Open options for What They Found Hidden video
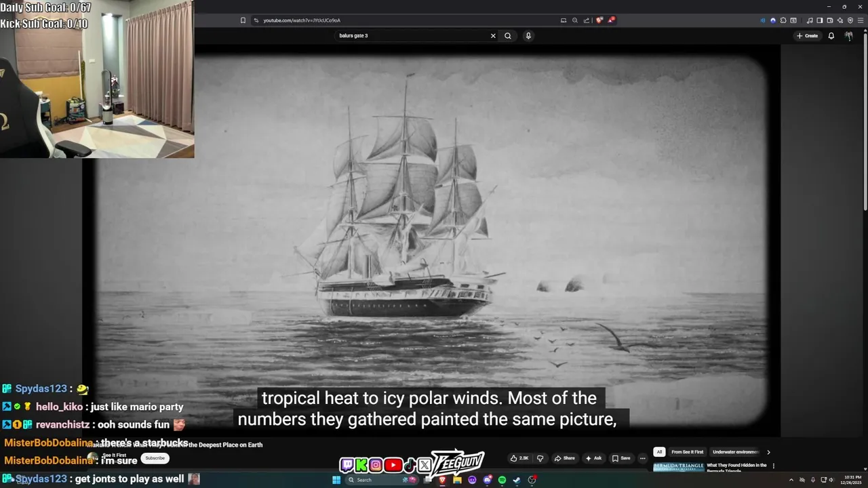This screenshot has width=868, height=488. pyautogui.click(x=774, y=466)
